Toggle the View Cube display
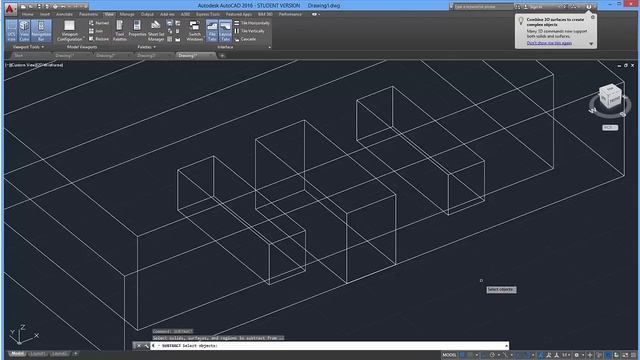This screenshot has height=360, width=640. point(24,31)
